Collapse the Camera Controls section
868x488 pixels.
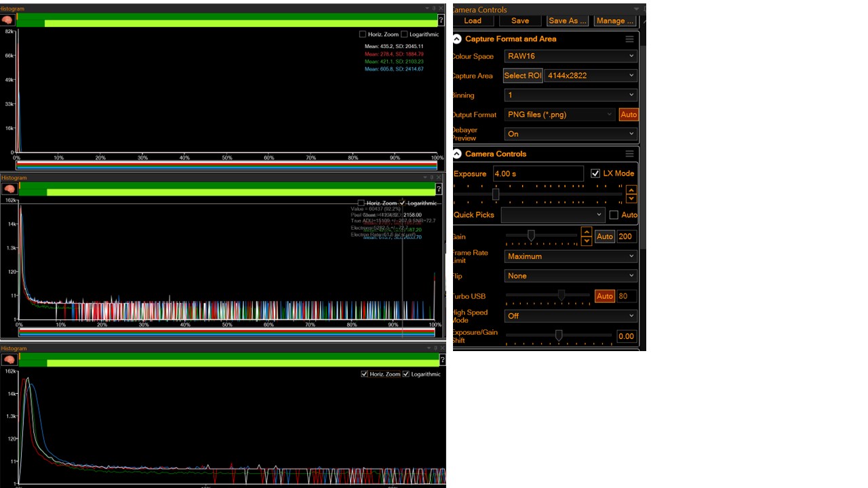click(457, 154)
